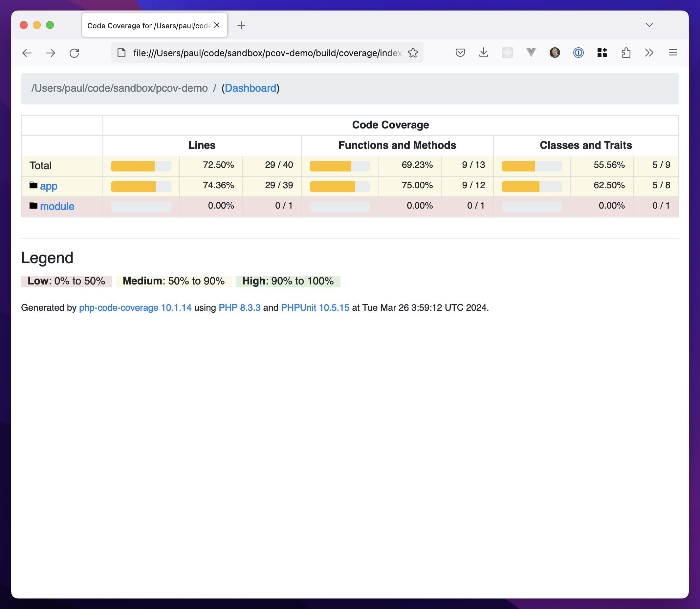Screen dimensions: 700x609
Task: Select the 55.56% classes value
Action: point(609,165)
